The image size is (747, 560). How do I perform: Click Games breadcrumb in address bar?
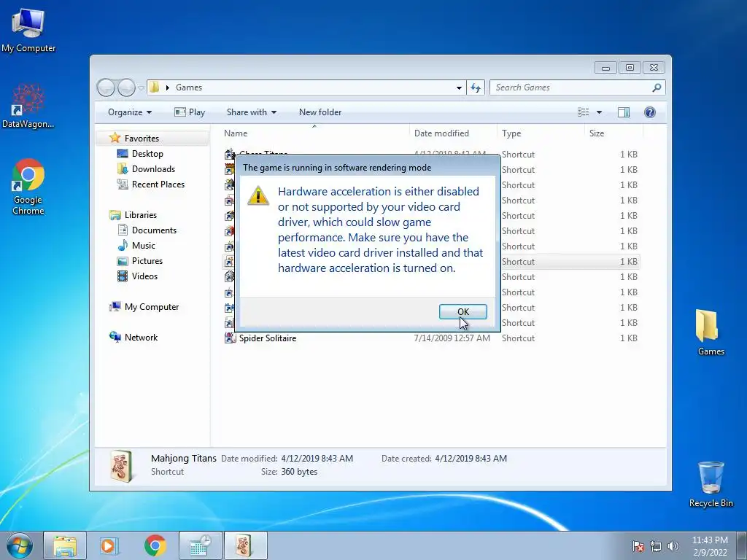[189, 87]
